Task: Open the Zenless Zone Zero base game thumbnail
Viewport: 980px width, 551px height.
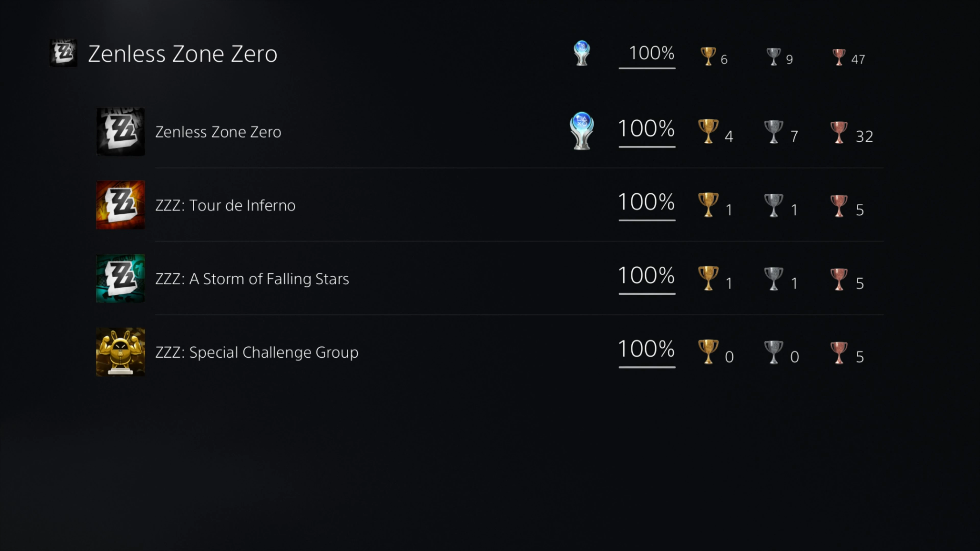Action: pos(120,132)
